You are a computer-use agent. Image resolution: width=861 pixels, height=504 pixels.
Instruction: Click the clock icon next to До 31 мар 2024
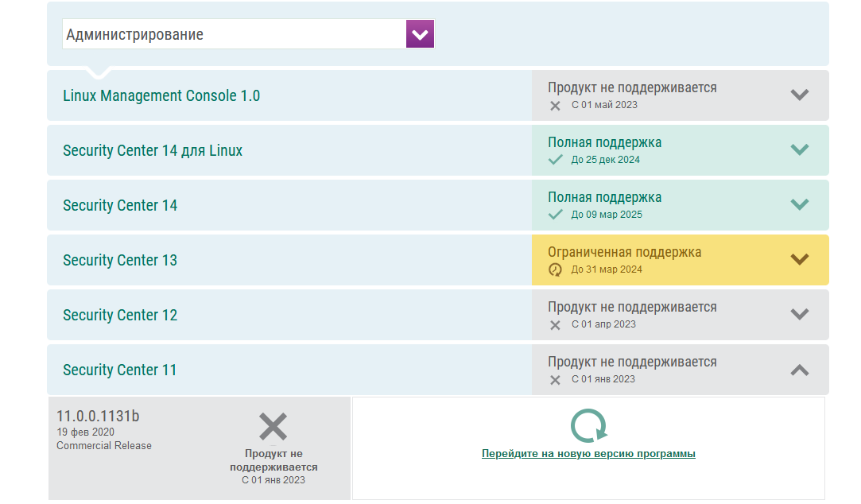pyautogui.click(x=555, y=269)
